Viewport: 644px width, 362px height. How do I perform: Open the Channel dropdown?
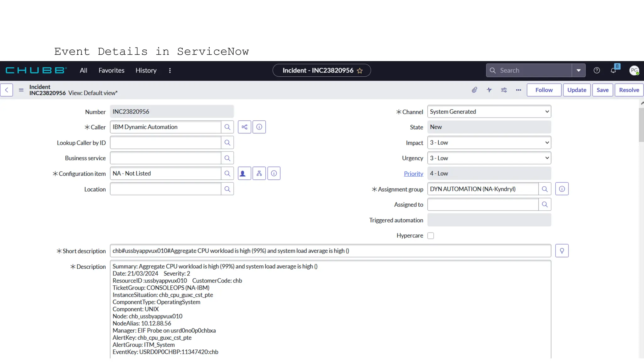[489, 112]
